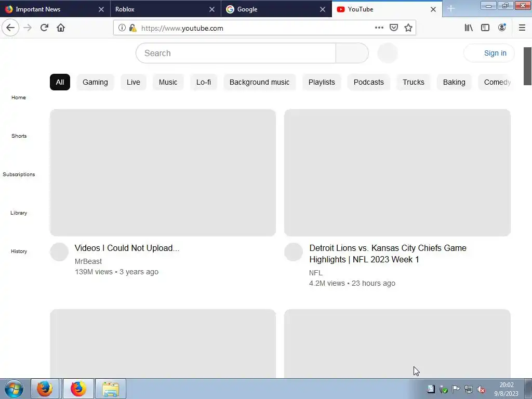
Task: Select the Background music chip
Action: click(x=259, y=82)
